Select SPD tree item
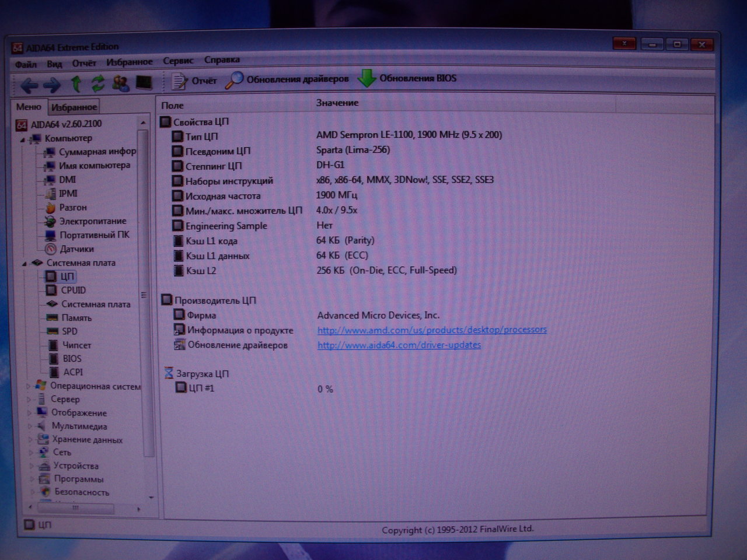 pyautogui.click(x=62, y=331)
